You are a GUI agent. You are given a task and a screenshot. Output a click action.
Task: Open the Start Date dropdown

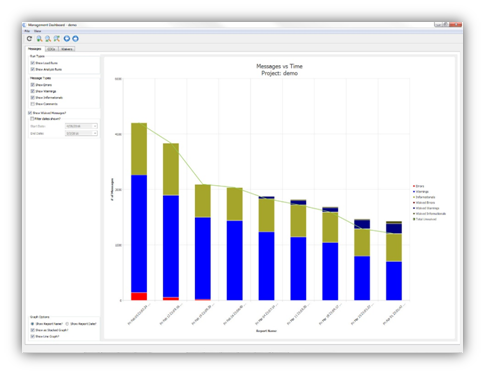coord(81,126)
